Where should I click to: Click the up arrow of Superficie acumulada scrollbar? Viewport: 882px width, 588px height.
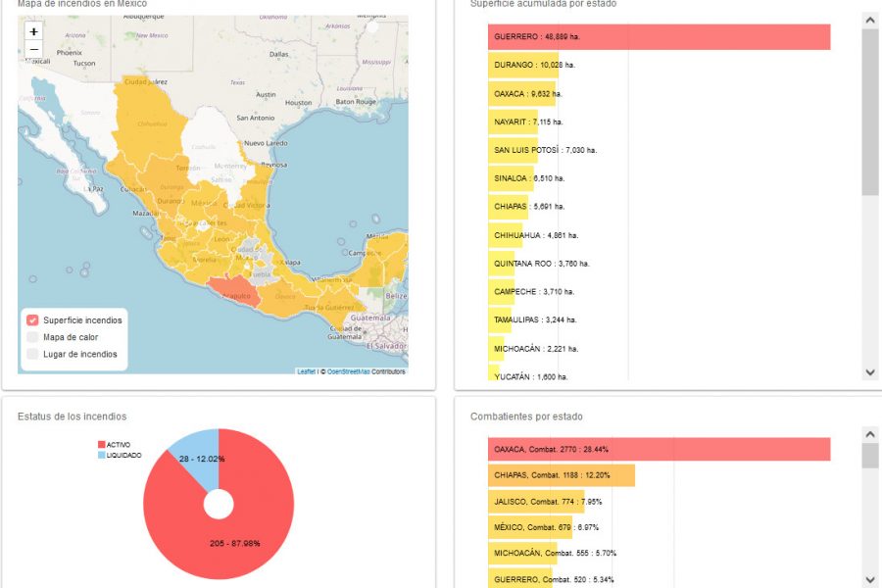click(x=870, y=21)
